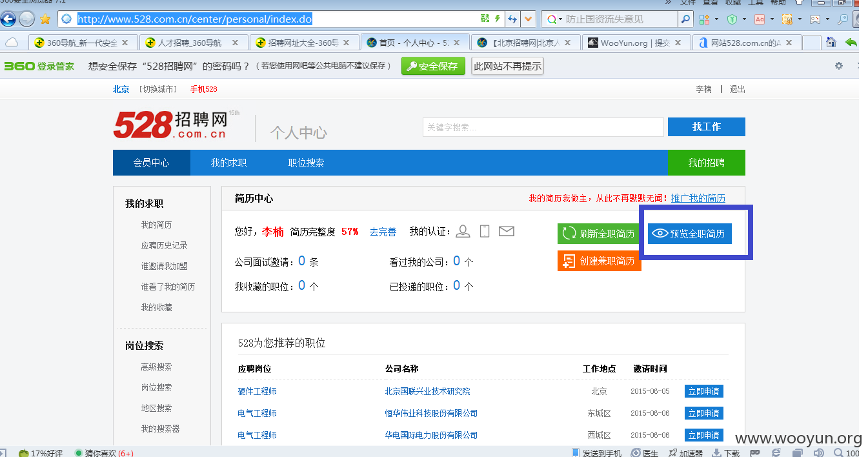Click the QR code icon in address bar
The width and height of the screenshot is (868, 457).
485,19
